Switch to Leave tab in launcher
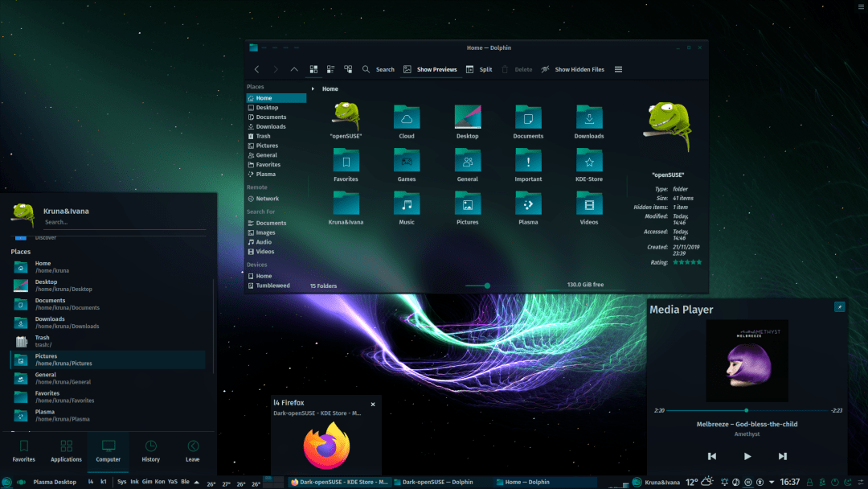This screenshot has width=868, height=489. (x=193, y=451)
